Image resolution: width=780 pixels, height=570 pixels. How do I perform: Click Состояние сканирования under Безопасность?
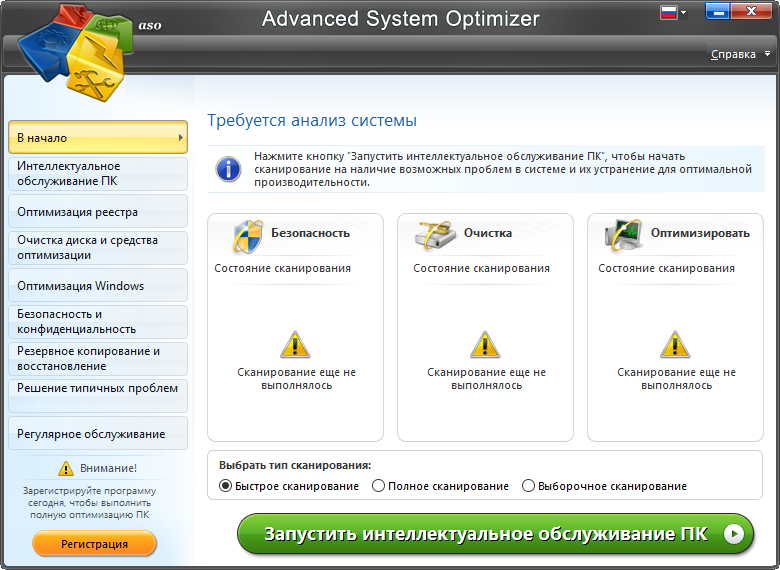pyautogui.click(x=283, y=268)
